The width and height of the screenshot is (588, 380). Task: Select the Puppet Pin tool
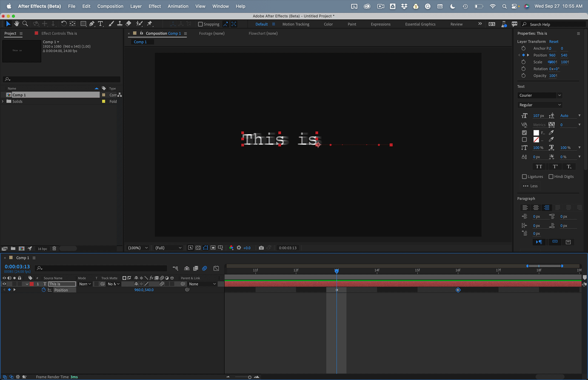[x=149, y=24]
